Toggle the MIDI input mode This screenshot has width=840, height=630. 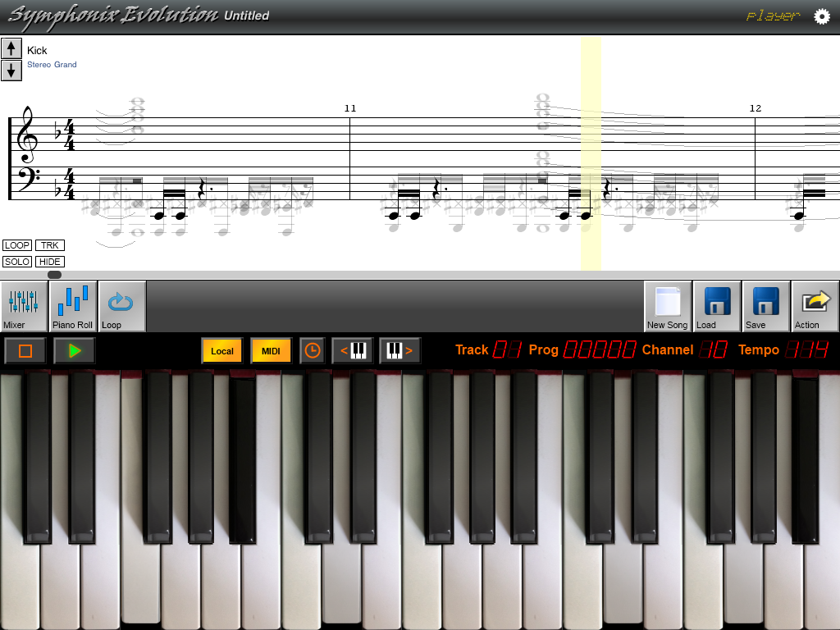(271, 351)
